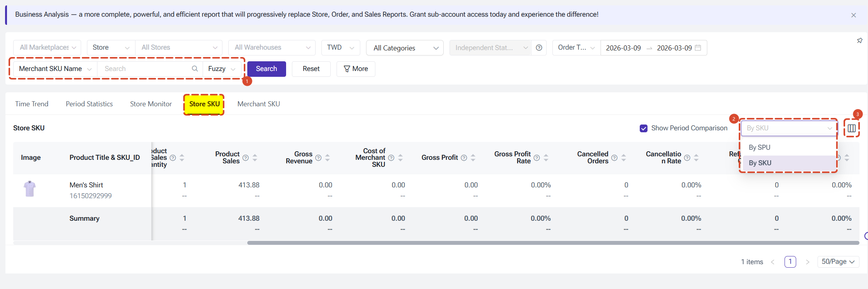The width and height of the screenshot is (868, 289).
Task: Click the pin icon at top right
Action: point(859,41)
